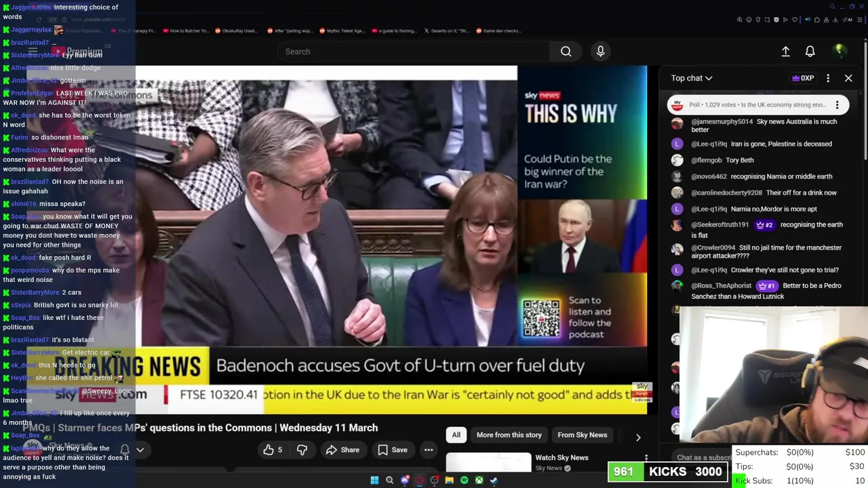The image size is (868, 488).
Task: Open @jamesmurphy5014 chat message author
Action: 722,122
